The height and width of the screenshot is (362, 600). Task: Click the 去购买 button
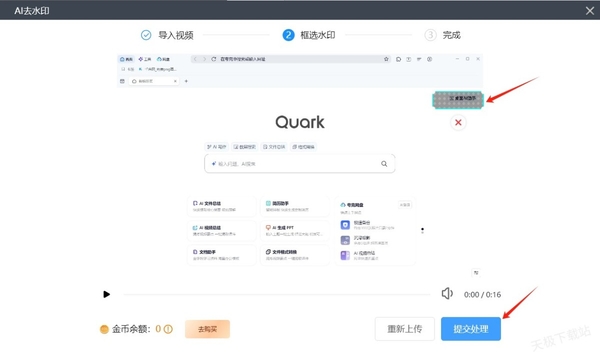coord(207,329)
